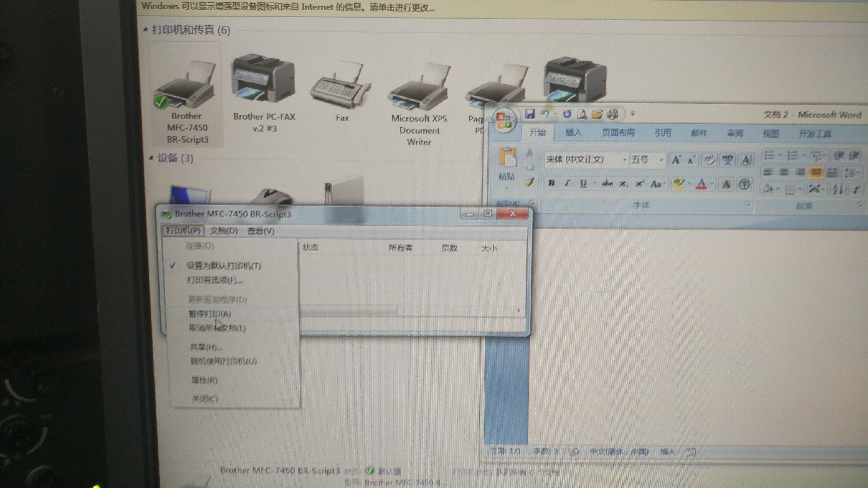Click the Undo arrow in Word quick access toolbar
This screenshot has width=868, height=488.
pyautogui.click(x=545, y=114)
